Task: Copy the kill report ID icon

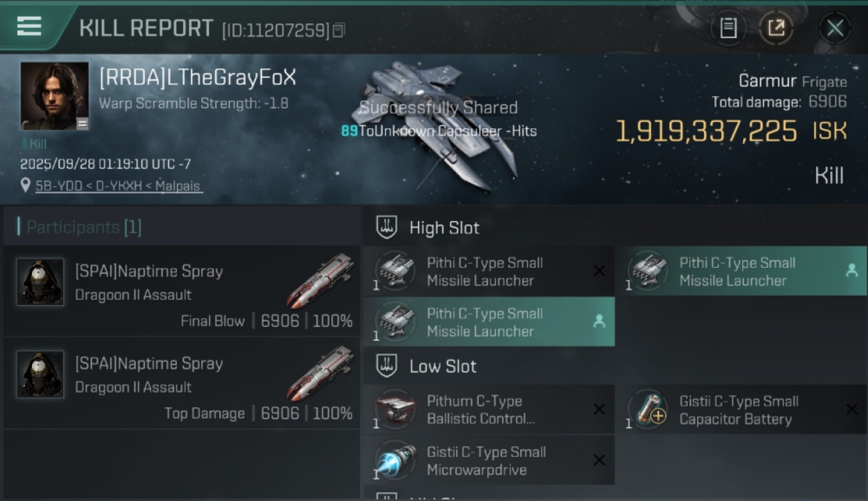Action: [339, 30]
